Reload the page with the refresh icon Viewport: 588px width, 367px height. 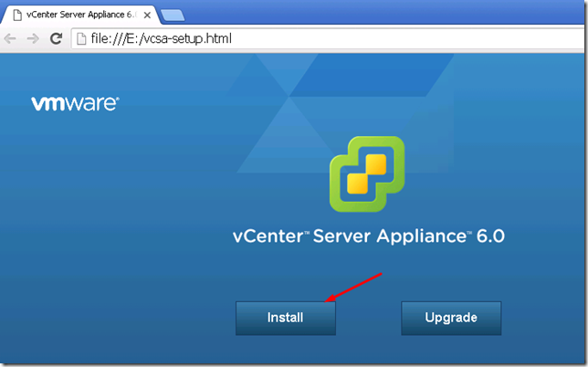57,38
